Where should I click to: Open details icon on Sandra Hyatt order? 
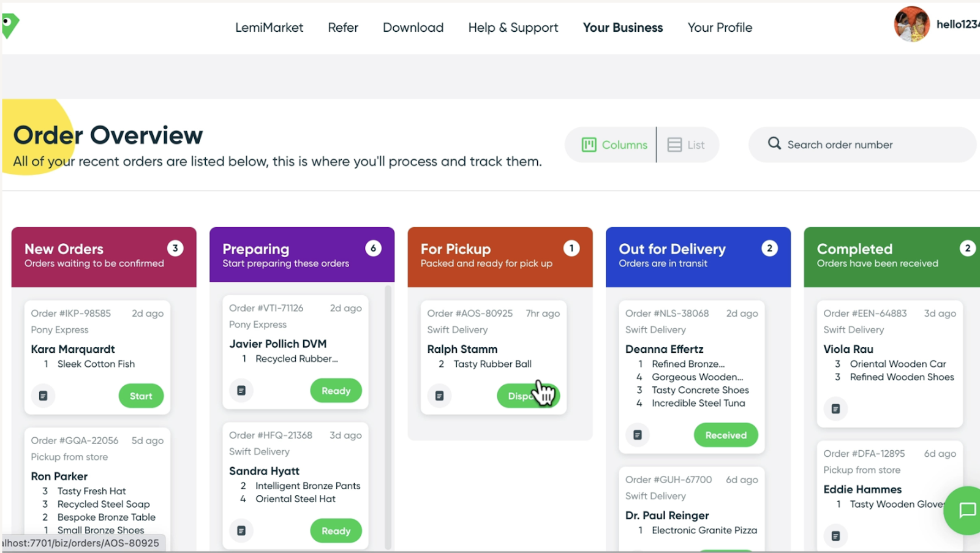coord(241,531)
